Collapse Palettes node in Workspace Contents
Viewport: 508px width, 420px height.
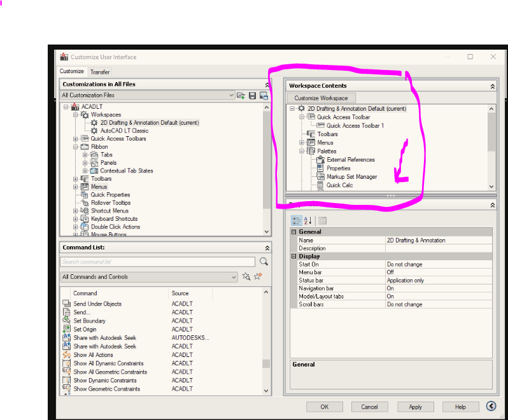302,151
